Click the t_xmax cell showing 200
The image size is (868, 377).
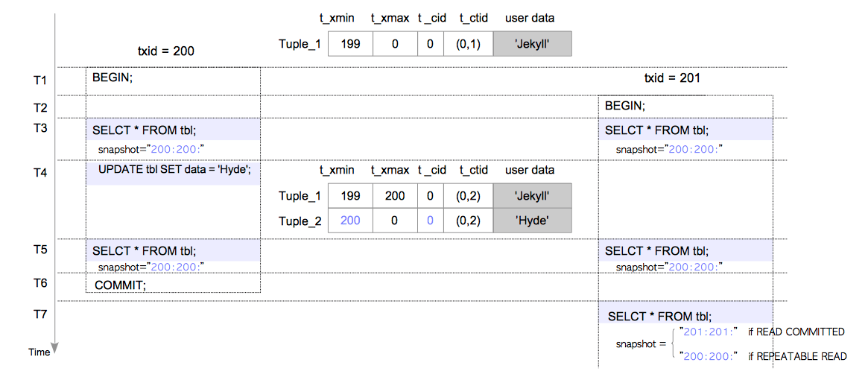click(395, 196)
